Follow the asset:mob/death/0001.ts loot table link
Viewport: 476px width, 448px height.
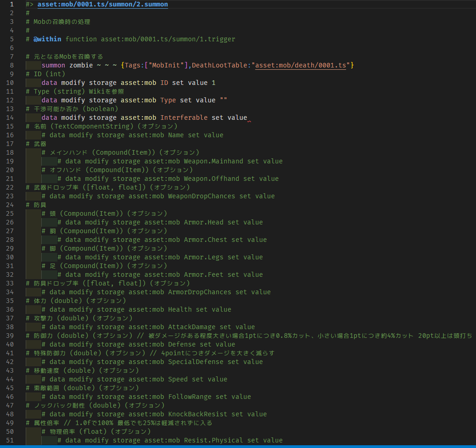point(301,65)
